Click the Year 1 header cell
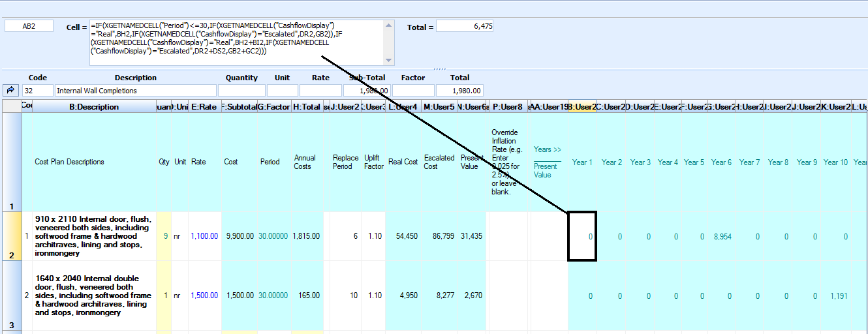This screenshot has width=868, height=334. pos(582,162)
